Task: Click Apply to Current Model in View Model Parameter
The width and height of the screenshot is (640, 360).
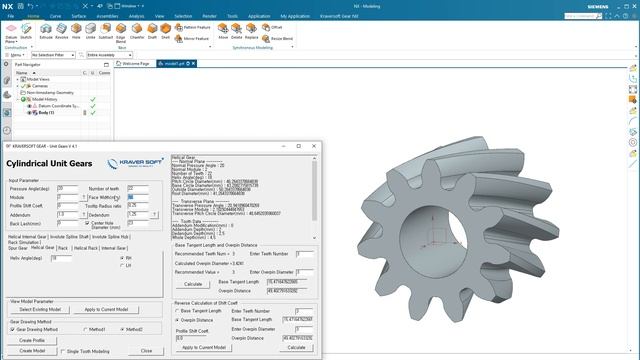Action: coord(106,309)
